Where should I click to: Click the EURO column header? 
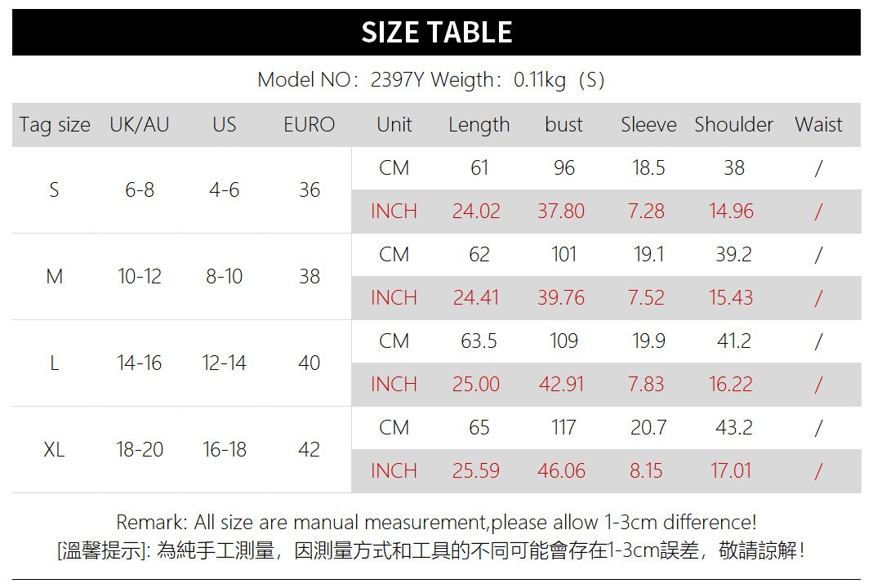(x=309, y=125)
